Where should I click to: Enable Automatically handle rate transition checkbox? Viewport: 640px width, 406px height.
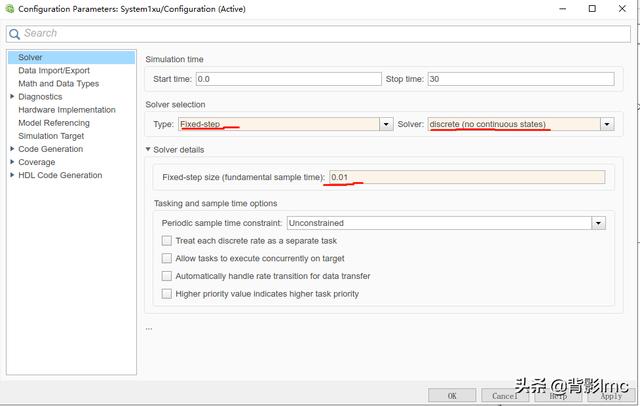[x=167, y=276]
